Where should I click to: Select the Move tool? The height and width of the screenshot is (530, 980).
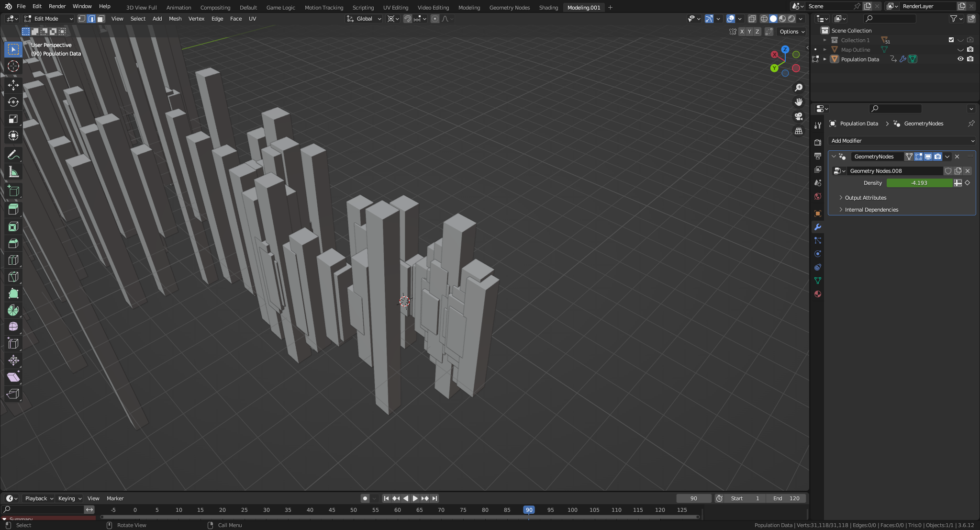tap(13, 85)
